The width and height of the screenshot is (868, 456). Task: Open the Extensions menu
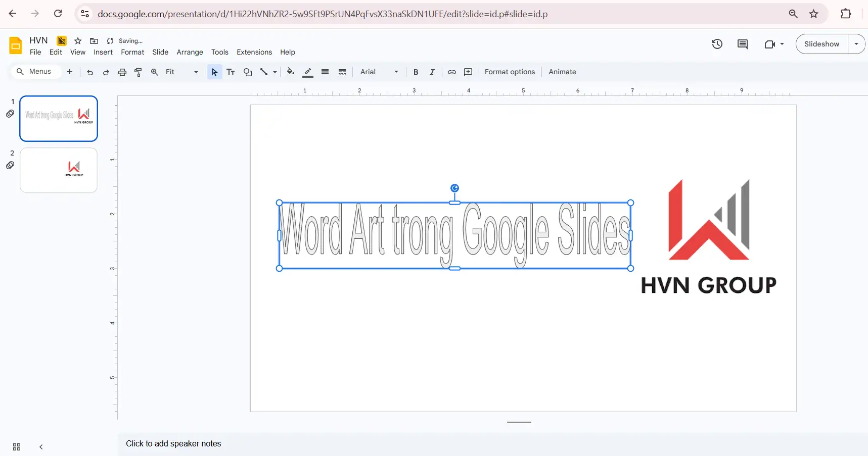point(254,52)
